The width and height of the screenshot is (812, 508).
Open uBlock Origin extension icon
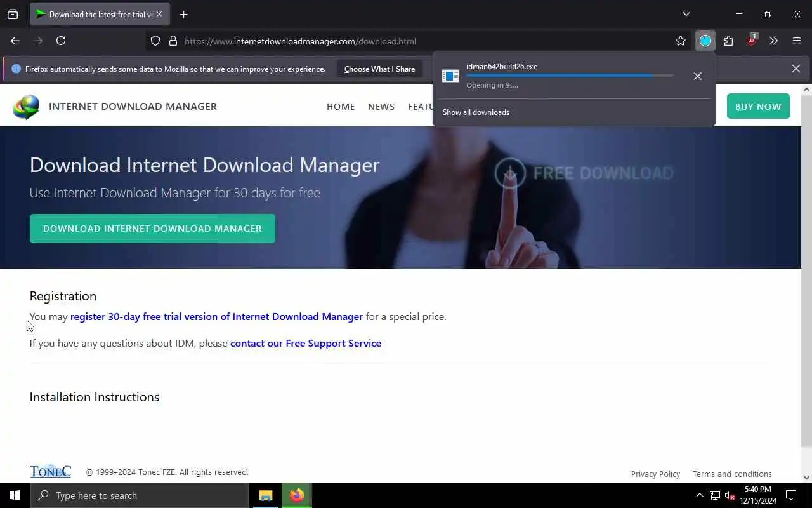click(x=751, y=40)
